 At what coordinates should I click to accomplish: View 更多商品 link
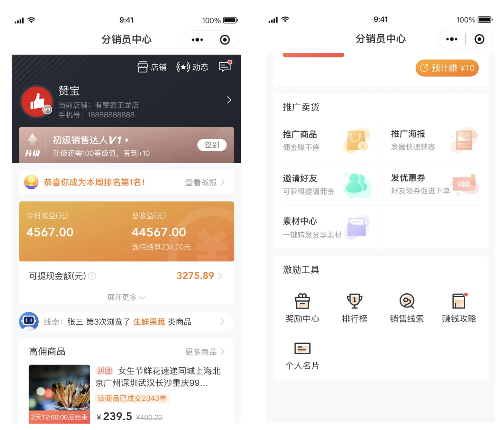point(204,352)
